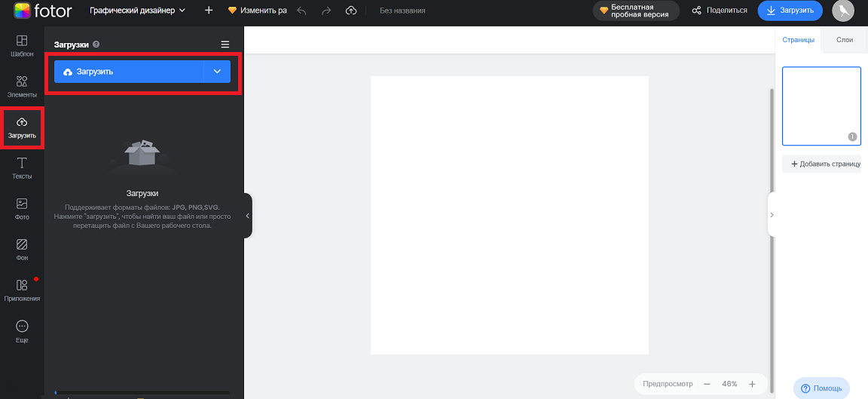Viewport: 868px width, 399px height.
Task: Select Загрузить in the left sidebar
Action: coord(22,128)
